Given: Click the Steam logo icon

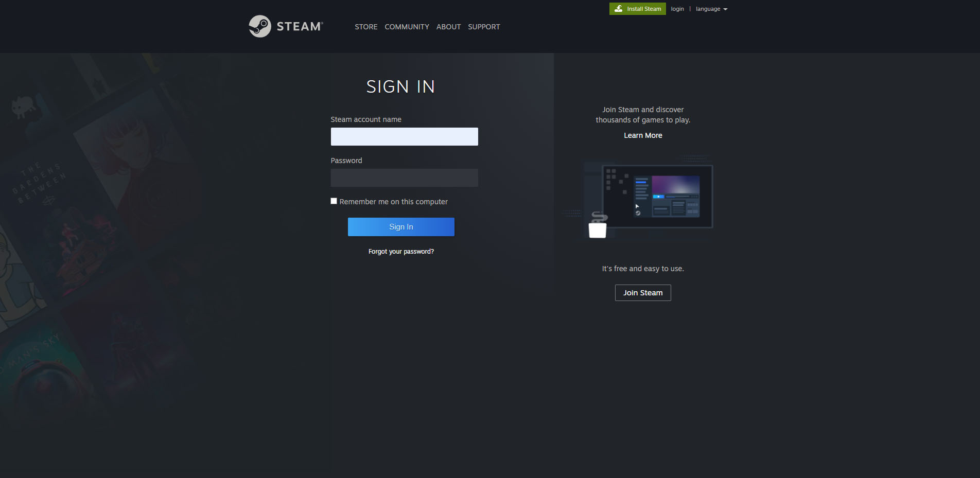Looking at the screenshot, I should (x=260, y=26).
